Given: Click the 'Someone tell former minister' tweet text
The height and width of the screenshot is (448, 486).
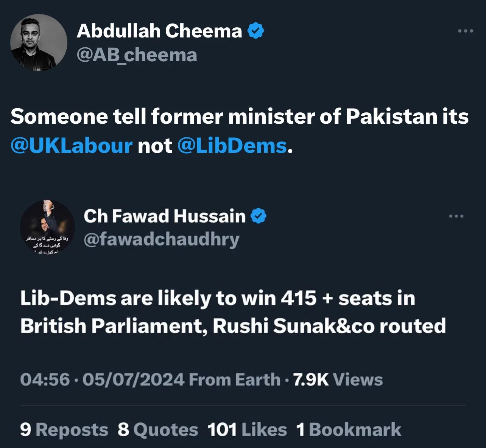Looking at the screenshot, I should tap(239, 117).
